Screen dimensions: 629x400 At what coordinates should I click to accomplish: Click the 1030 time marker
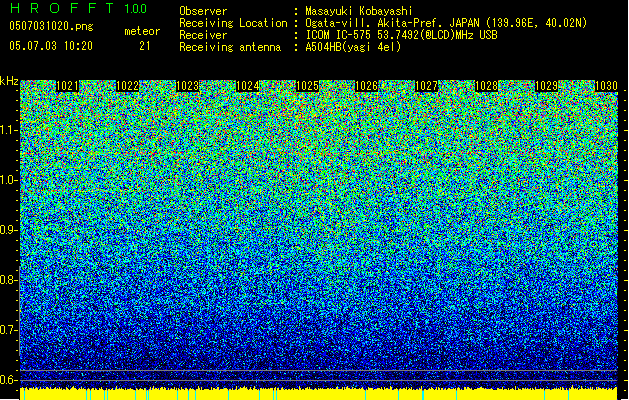606,86
